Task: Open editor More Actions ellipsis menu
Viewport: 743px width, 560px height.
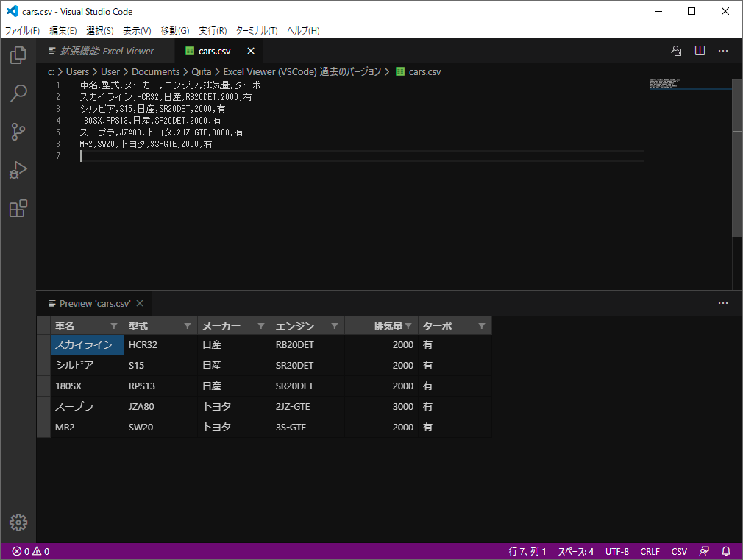Action: [723, 51]
